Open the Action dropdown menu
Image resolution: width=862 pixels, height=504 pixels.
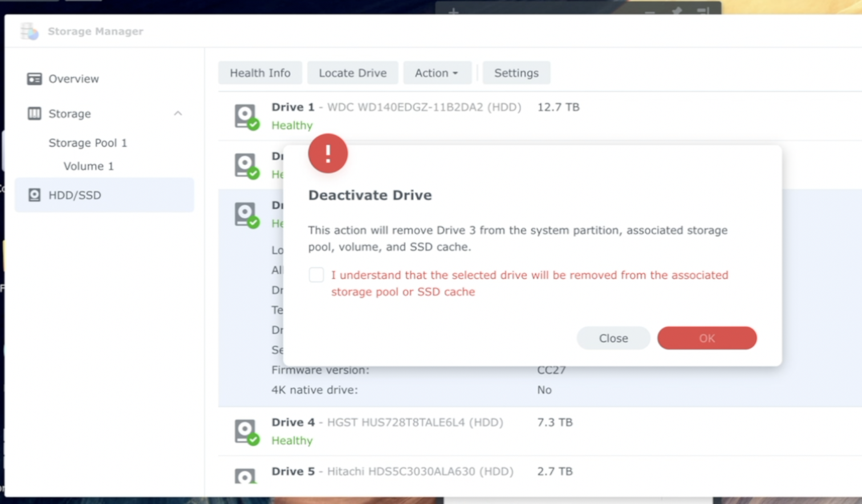click(x=437, y=73)
